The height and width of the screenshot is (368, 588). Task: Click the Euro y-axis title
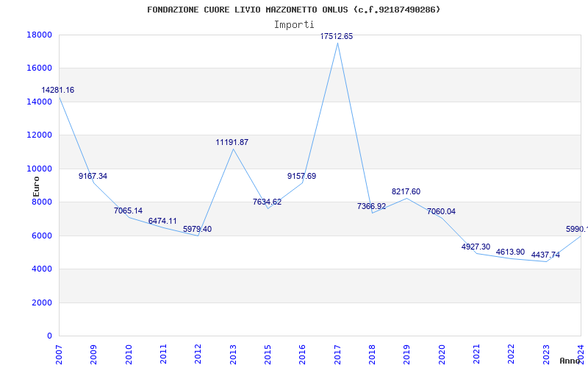click(x=36, y=187)
